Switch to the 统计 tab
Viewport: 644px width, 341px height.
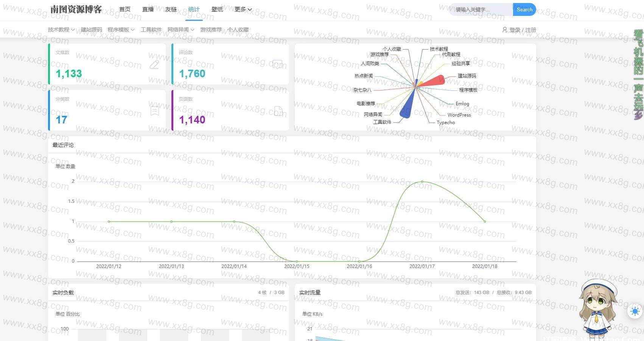pyautogui.click(x=194, y=9)
